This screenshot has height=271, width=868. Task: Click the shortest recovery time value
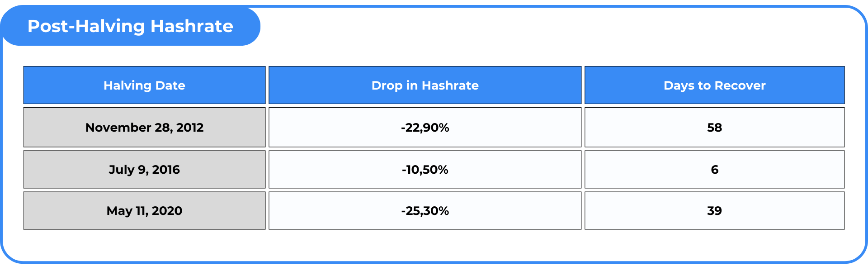tap(714, 170)
